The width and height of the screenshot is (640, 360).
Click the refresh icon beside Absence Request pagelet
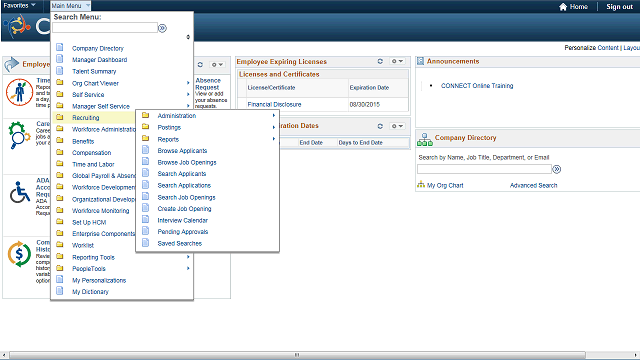click(x=200, y=64)
